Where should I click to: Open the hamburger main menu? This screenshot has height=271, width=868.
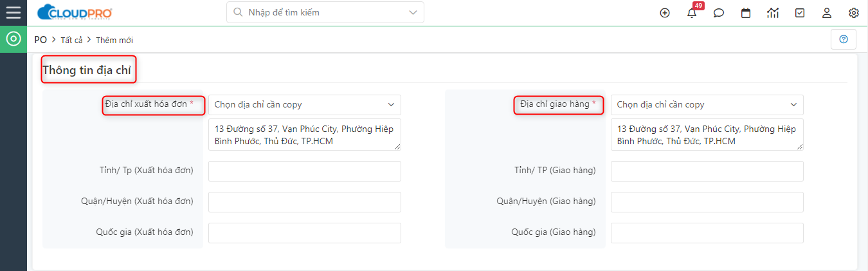click(x=13, y=12)
